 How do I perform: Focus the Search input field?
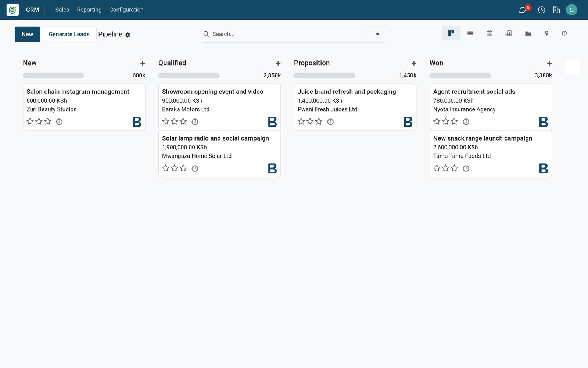click(x=288, y=34)
